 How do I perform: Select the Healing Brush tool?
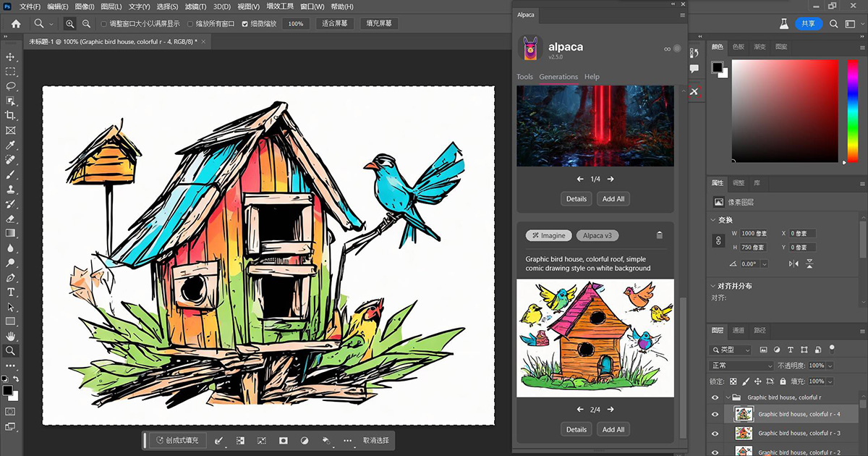coord(10,159)
